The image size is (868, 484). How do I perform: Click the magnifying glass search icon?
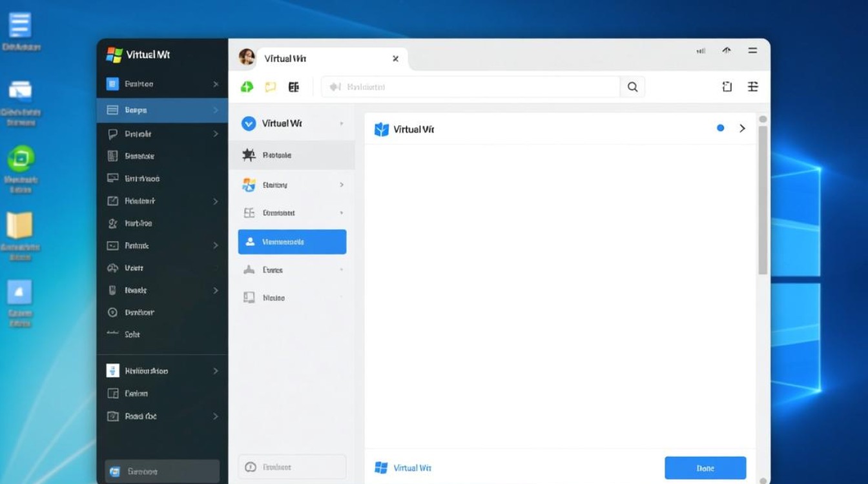click(x=632, y=87)
